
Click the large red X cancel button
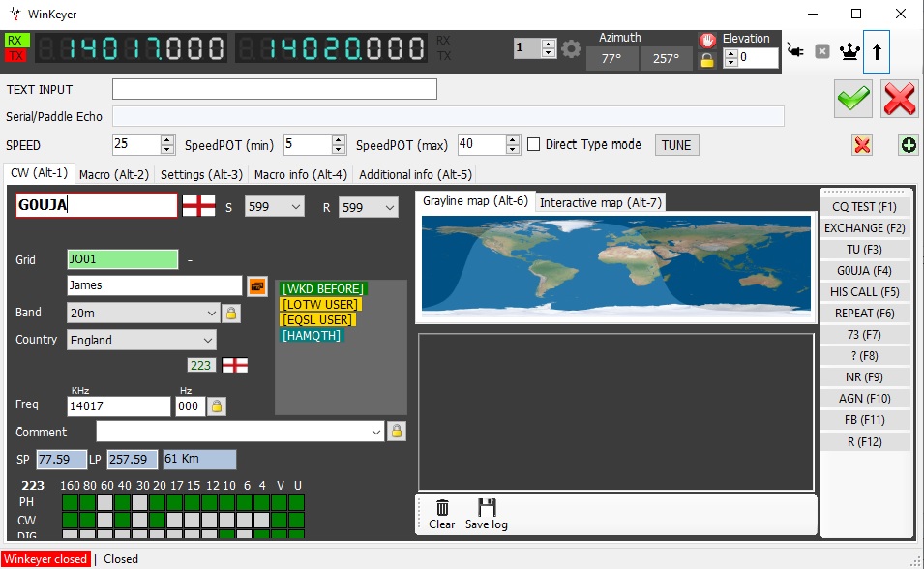point(899,99)
